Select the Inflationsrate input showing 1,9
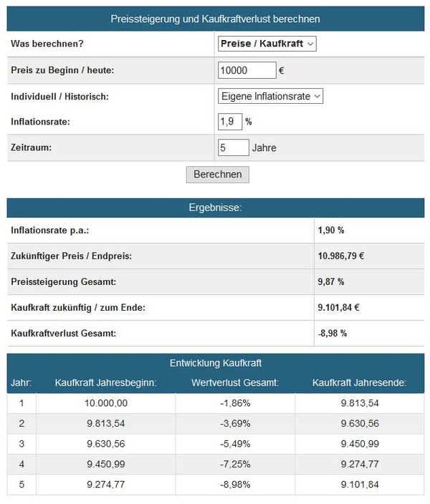This screenshot has width=430, height=504. point(230,122)
